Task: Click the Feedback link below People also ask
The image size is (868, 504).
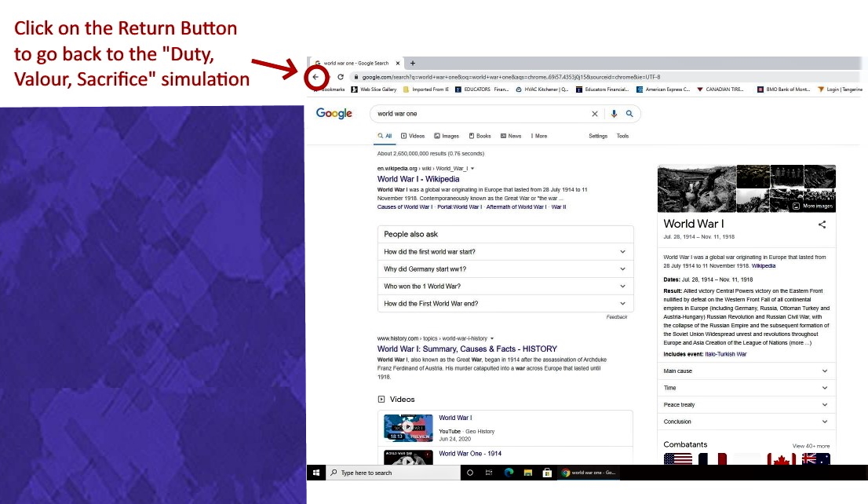Action: pyautogui.click(x=617, y=317)
